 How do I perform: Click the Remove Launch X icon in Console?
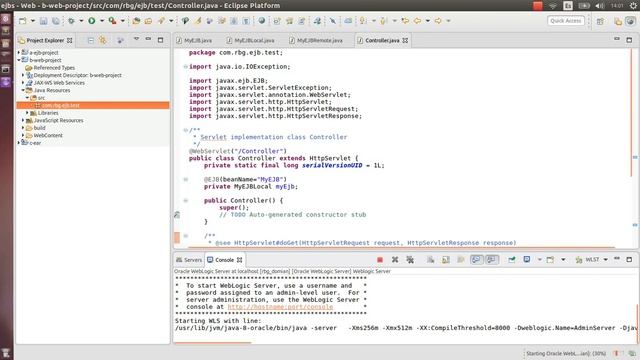point(395,260)
